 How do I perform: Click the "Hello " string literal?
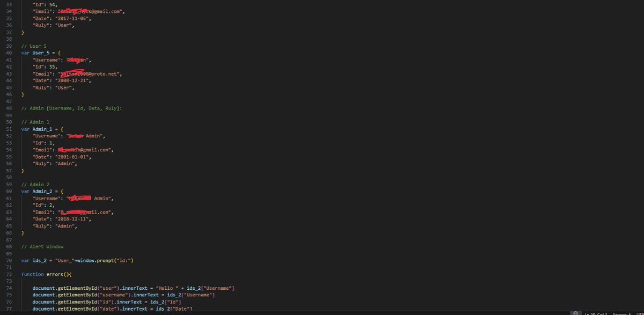click(171, 288)
